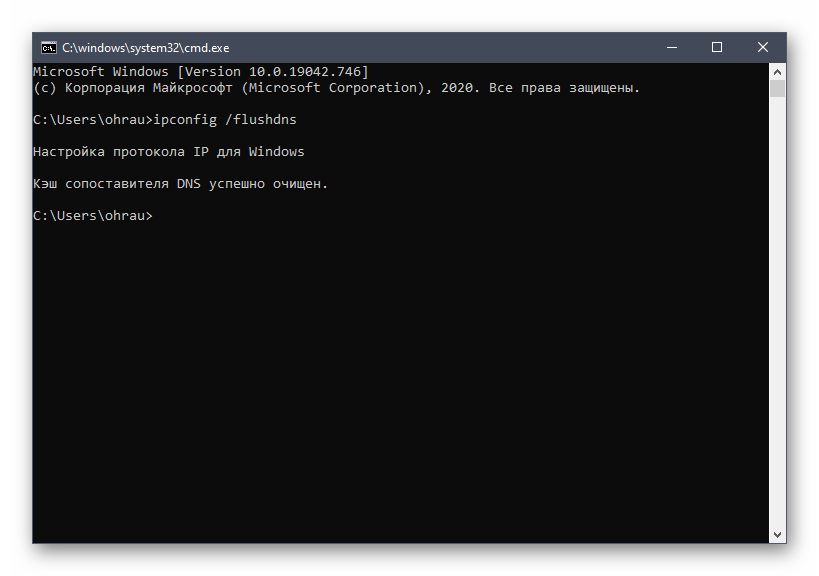
Task: Click the Microsoft Windows version line
Action: point(200,72)
